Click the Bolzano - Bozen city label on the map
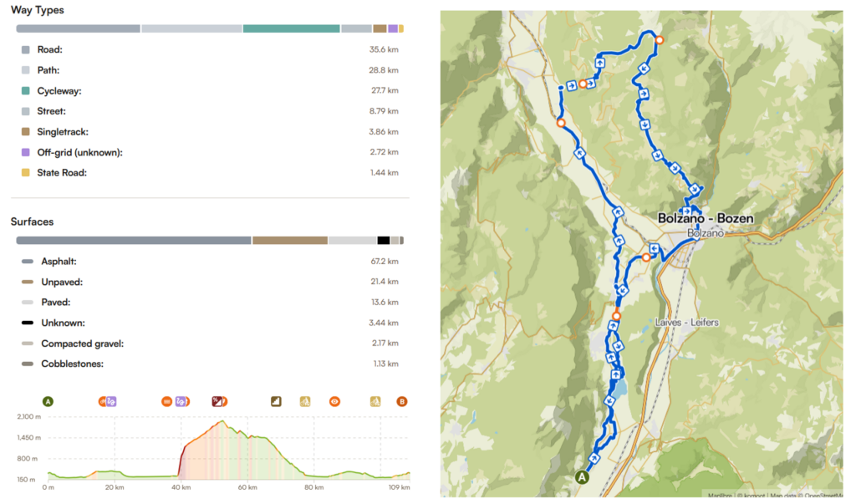The height and width of the screenshot is (504, 856). pos(706,219)
